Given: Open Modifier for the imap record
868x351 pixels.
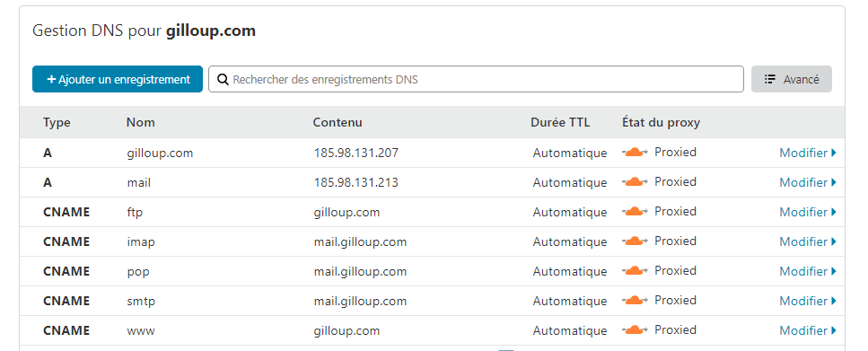Looking at the screenshot, I should coord(808,242).
